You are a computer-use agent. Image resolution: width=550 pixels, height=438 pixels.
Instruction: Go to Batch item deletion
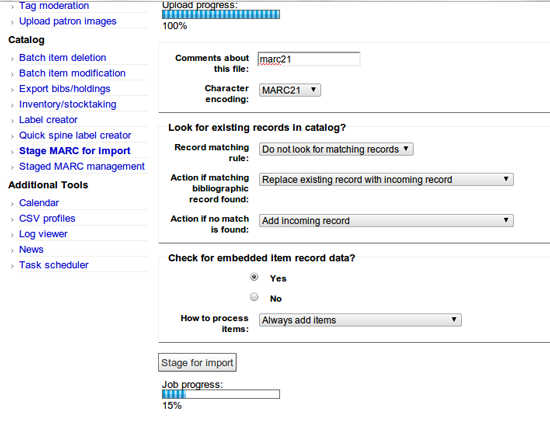(x=62, y=58)
